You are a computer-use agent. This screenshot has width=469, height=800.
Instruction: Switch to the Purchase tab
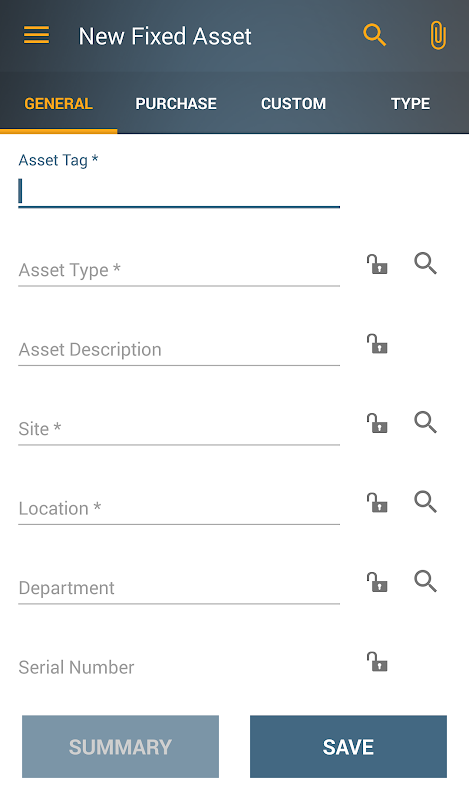[x=176, y=104]
